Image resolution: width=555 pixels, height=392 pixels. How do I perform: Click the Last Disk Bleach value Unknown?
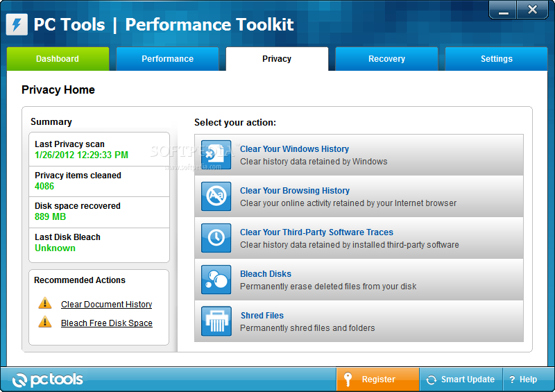55,248
